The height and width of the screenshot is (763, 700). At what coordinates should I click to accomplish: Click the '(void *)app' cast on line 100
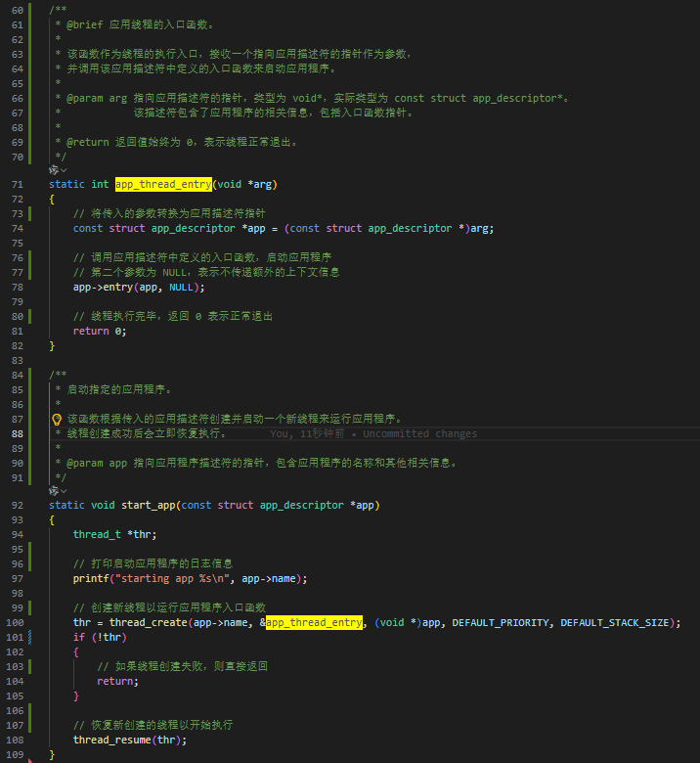(x=407, y=622)
